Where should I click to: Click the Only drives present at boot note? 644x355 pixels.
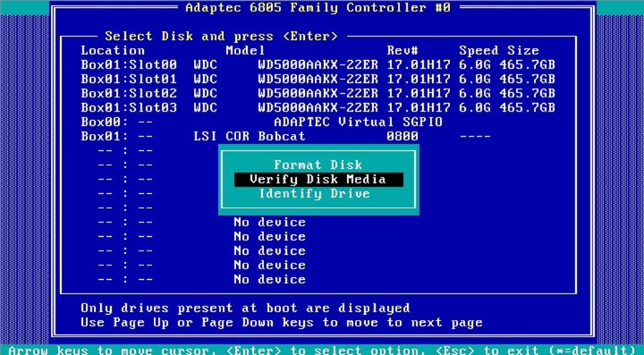point(245,308)
